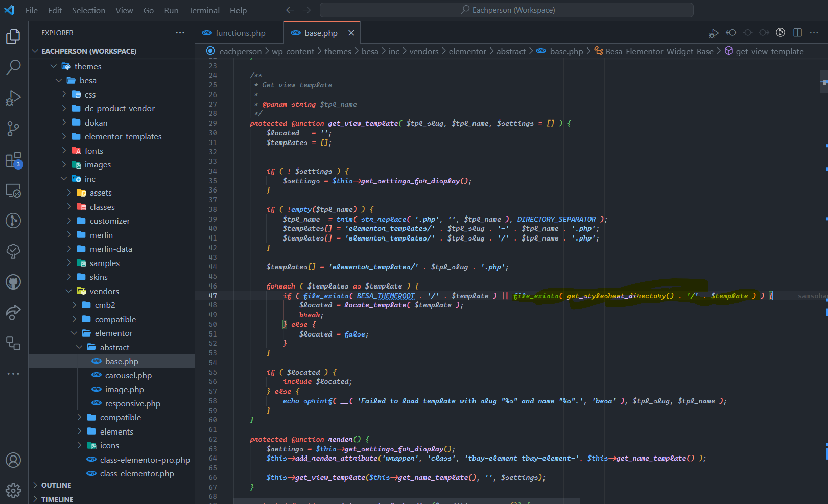Click get_view_template breadcrumb
The image size is (828, 504).
click(769, 51)
